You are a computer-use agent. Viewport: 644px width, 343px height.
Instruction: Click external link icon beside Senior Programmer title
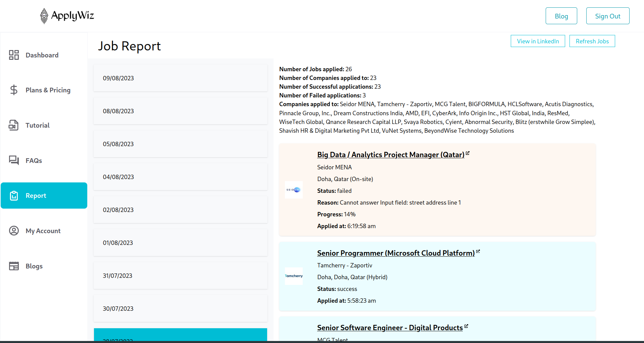[x=478, y=251]
